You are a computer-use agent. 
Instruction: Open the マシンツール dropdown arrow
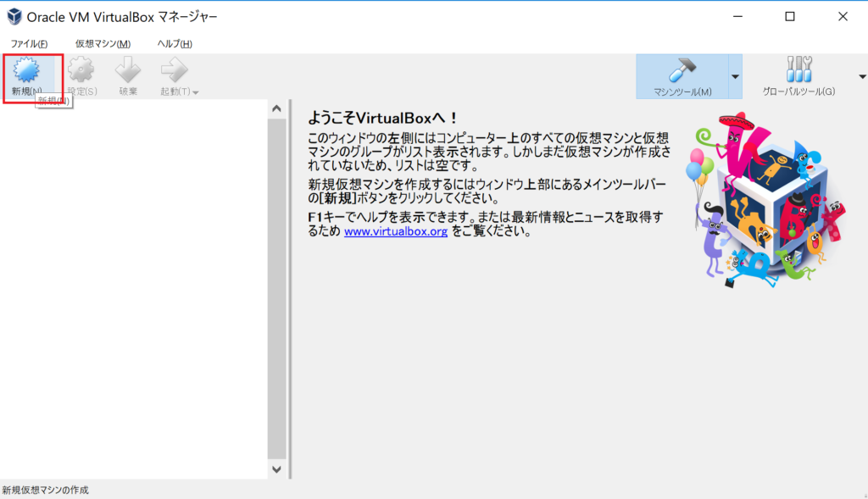click(735, 76)
